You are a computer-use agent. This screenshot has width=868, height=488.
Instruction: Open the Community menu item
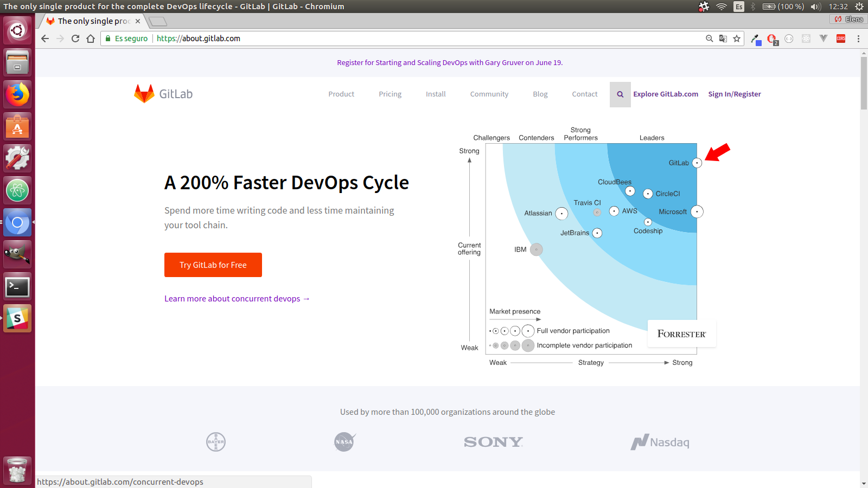pos(489,94)
